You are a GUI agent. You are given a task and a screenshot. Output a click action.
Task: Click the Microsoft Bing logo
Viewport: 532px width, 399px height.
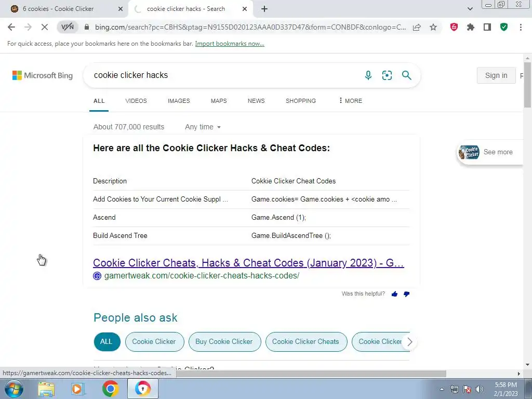[x=43, y=75]
